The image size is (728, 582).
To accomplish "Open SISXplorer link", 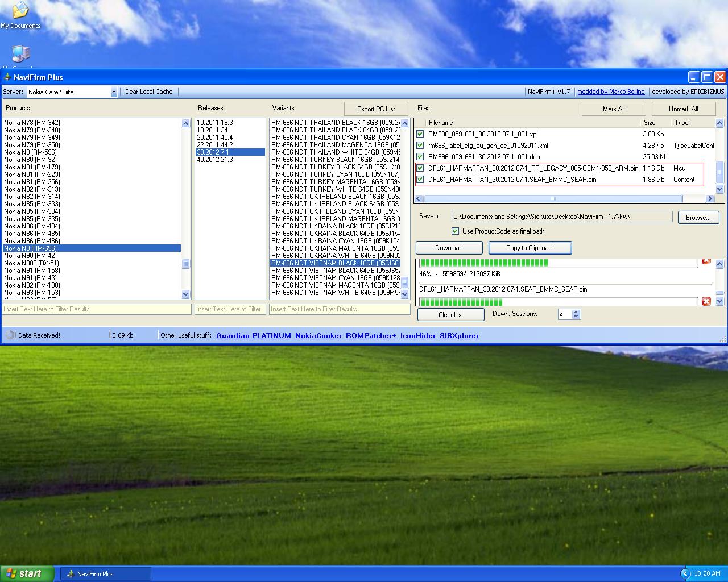I will point(459,336).
